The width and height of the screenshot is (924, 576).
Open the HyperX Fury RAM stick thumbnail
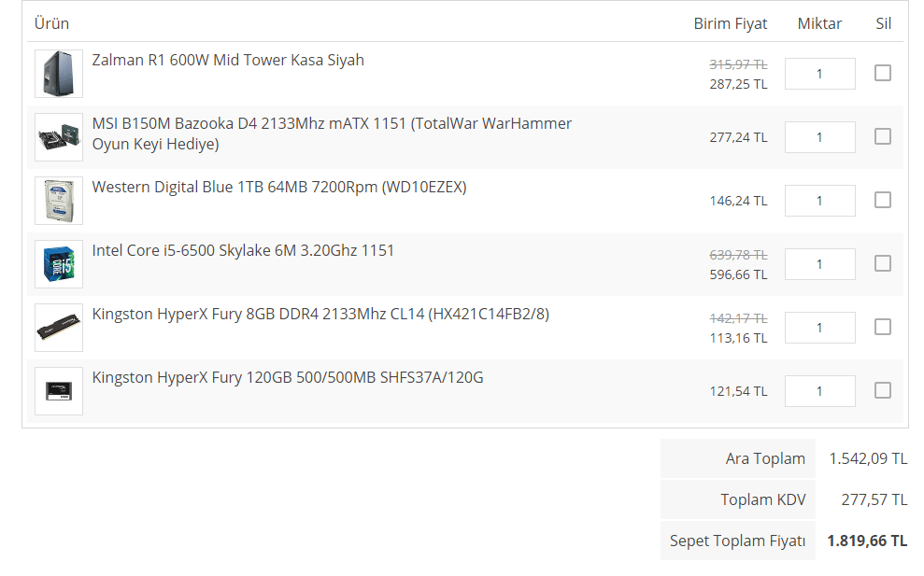tap(59, 328)
